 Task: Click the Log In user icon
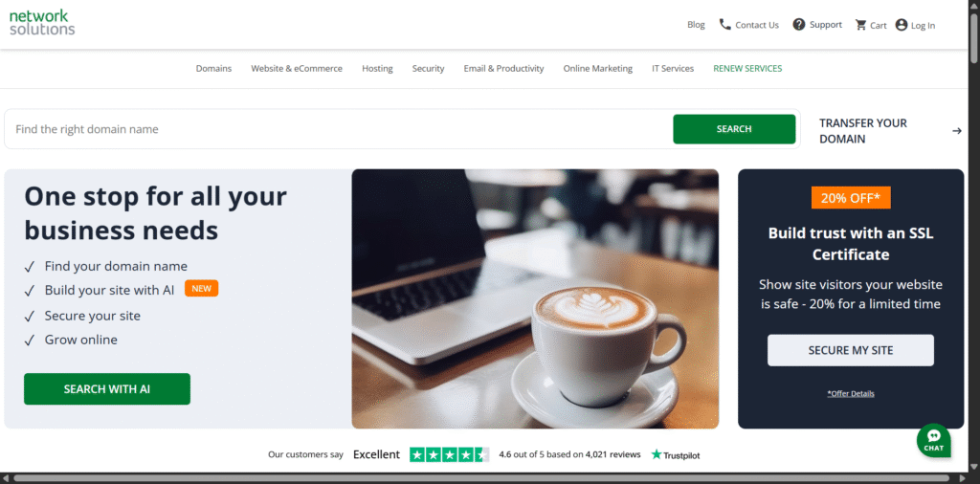902,25
